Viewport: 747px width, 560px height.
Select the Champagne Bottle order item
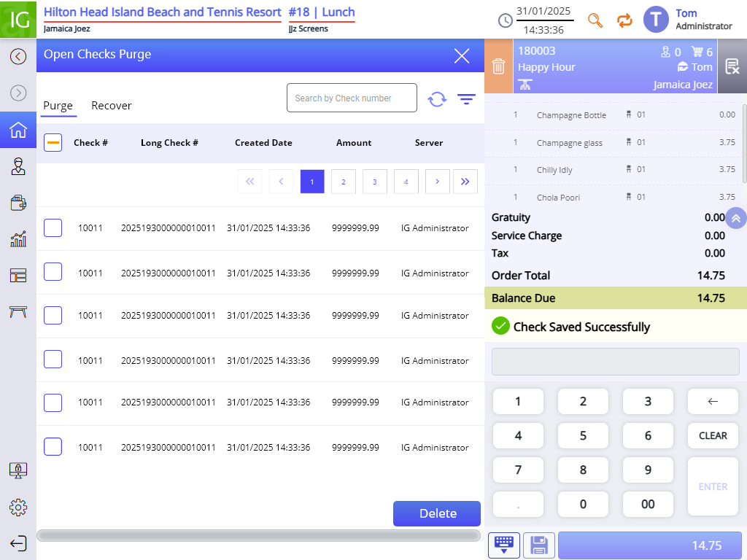[x=613, y=114]
